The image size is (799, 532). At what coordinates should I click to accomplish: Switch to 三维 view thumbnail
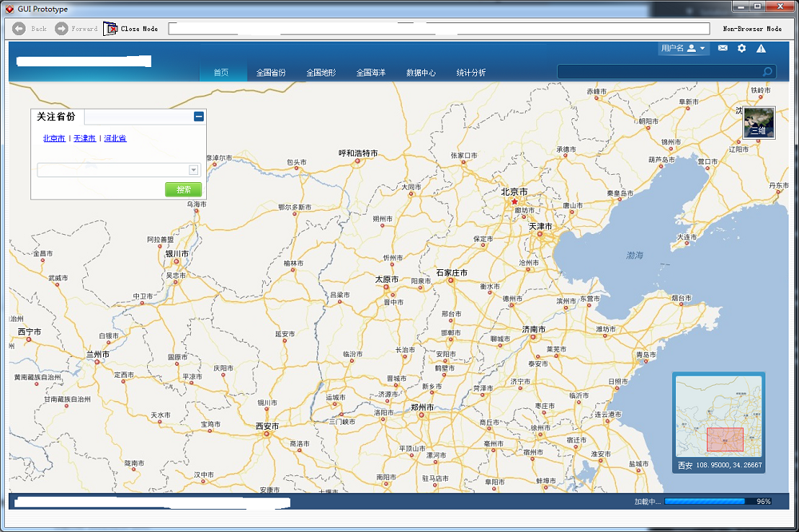pyautogui.click(x=759, y=122)
